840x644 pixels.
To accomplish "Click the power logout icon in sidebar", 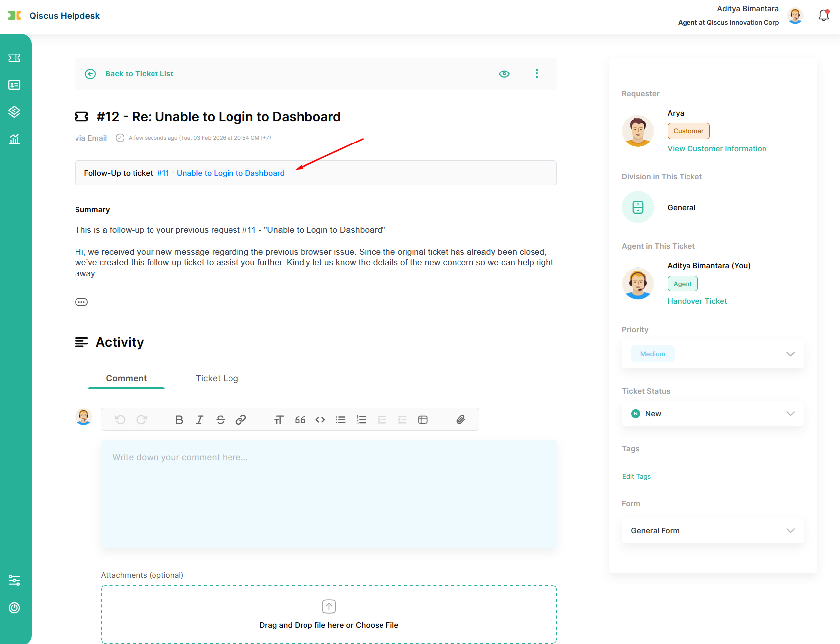I will (14, 608).
